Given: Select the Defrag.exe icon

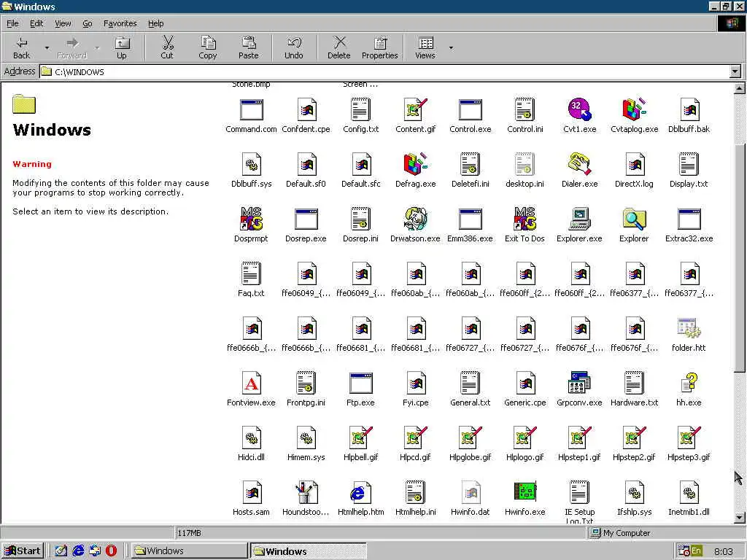Looking at the screenshot, I should pos(415,165).
